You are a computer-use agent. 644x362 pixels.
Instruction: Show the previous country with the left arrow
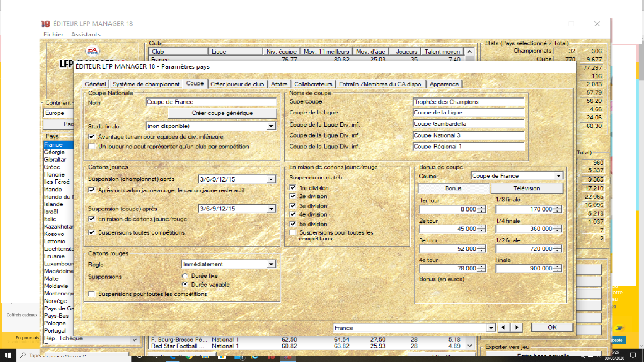(x=503, y=327)
